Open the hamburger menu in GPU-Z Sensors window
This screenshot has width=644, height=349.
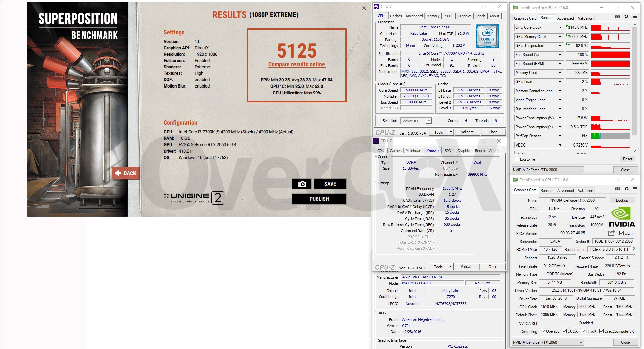click(635, 16)
